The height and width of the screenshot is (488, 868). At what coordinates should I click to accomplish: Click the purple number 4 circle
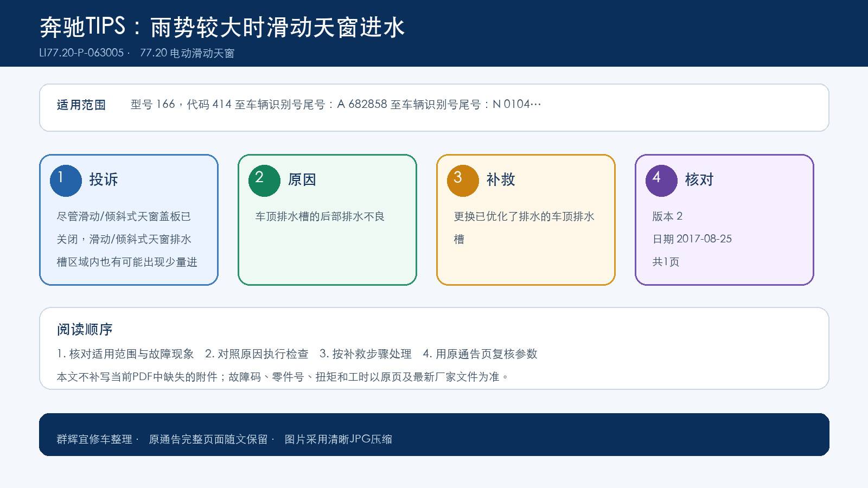(661, 181)
